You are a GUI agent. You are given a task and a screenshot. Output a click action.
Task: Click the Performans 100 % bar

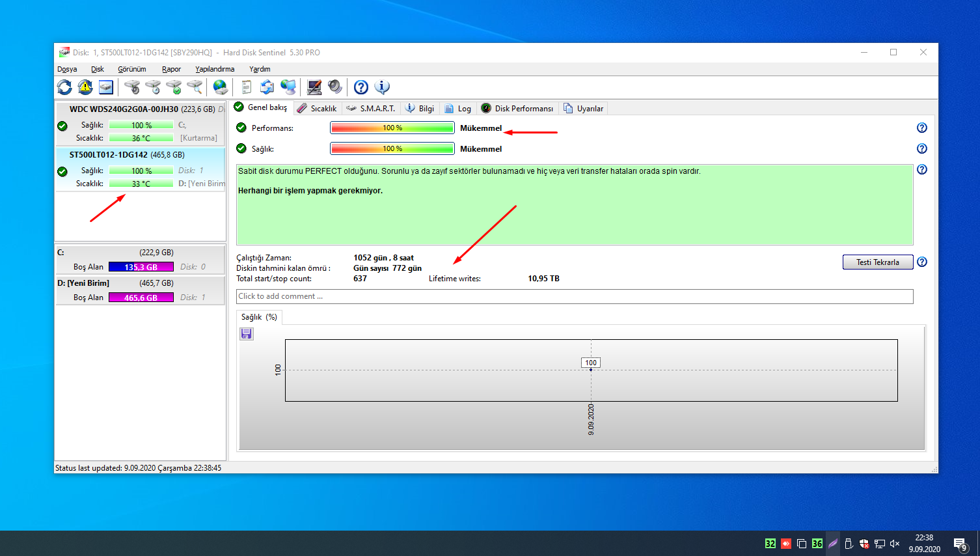tap(392, 128)
